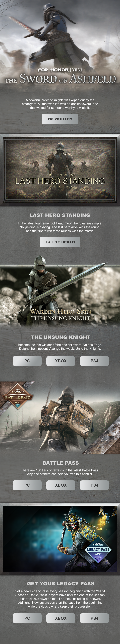Screen dimensions: 120x644
Task: Select XBOX under The Unsung Knight
Action: tap(61, 361)
